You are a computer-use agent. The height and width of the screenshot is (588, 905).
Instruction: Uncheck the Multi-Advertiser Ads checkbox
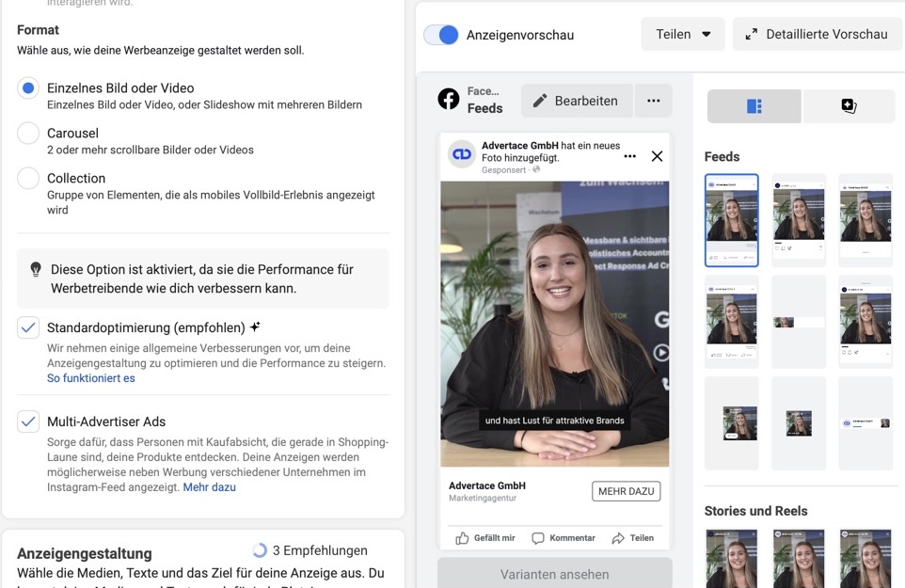(27, 421)
